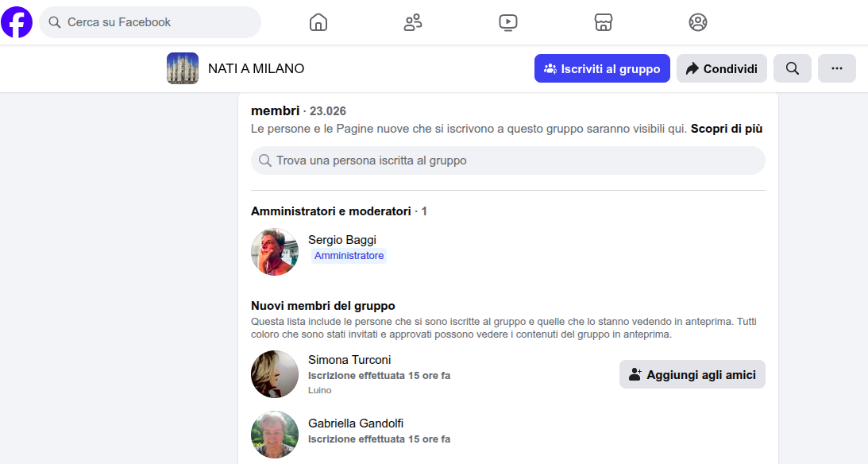Image resolution: width=868 pixels, height=464 pixels.
Task: Open the Marketplace icon
Action: [x=604, y=22]
